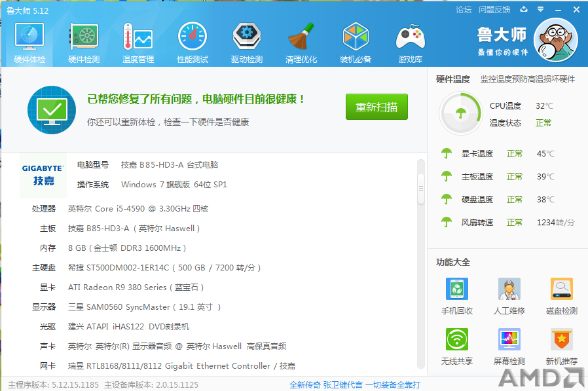
Task: Click the 全新传奇 张卫健代言 ad link
Action: pyautogui.click(x=355, y=384)
